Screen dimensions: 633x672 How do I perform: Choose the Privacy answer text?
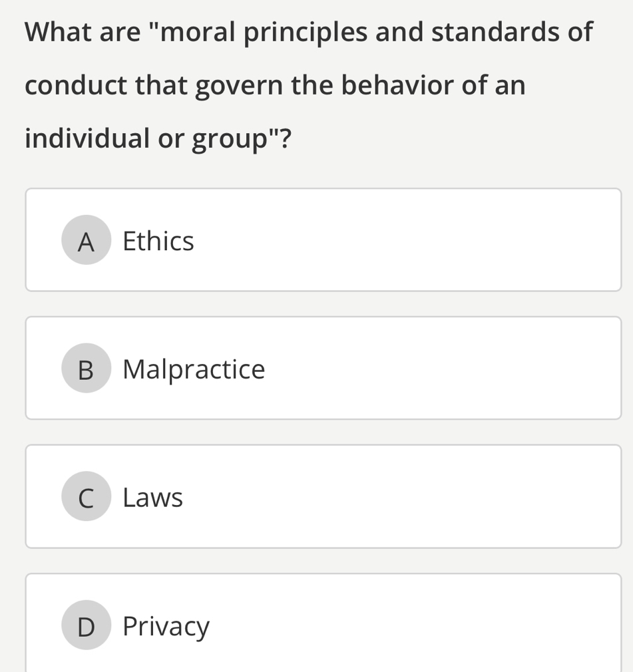tap(166, 627)
